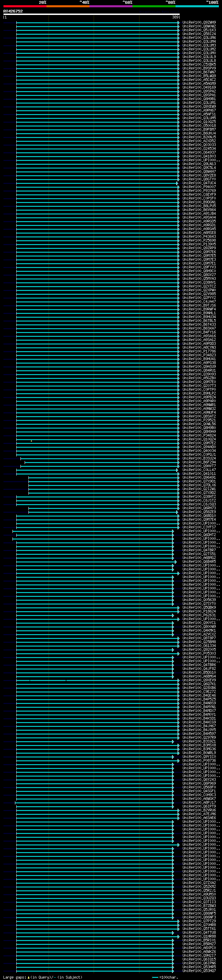222x980 pixels.
Task: Open hit UniRef100_Q9ZWH9
Action: tap(199, 23)
